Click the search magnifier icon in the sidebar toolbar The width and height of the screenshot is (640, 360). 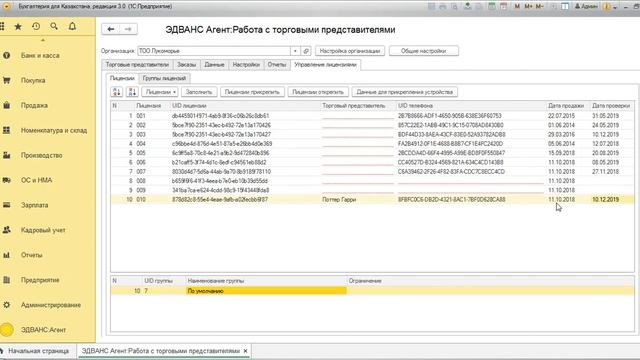54,27
